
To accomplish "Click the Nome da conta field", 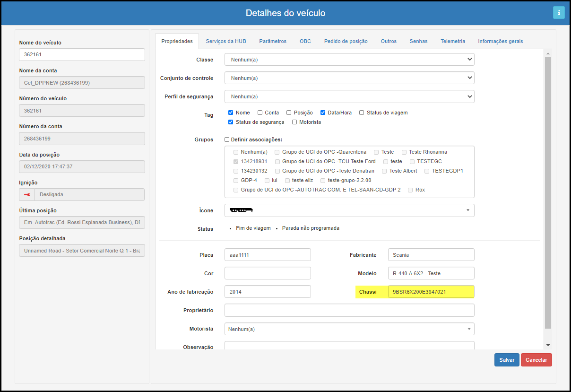I will pos(82,83).
